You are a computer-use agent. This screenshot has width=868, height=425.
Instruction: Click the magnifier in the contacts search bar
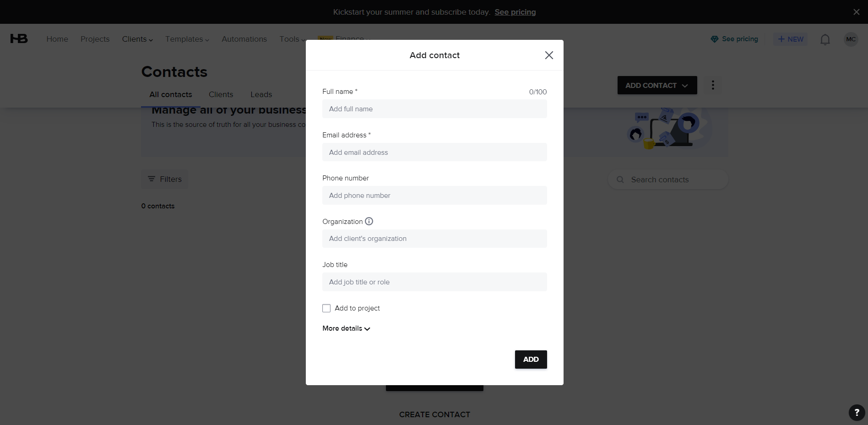click(x=620, y=180)
